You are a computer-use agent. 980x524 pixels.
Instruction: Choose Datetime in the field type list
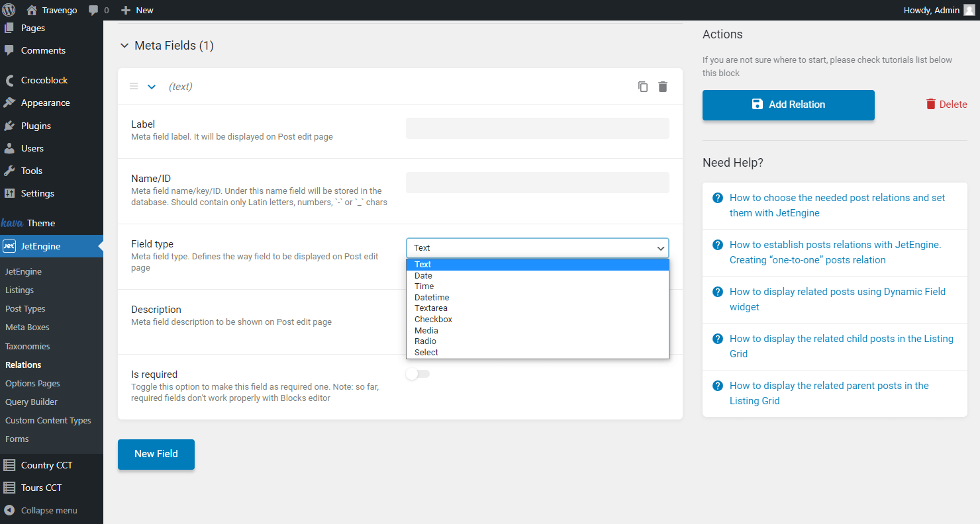click(538, 298)
